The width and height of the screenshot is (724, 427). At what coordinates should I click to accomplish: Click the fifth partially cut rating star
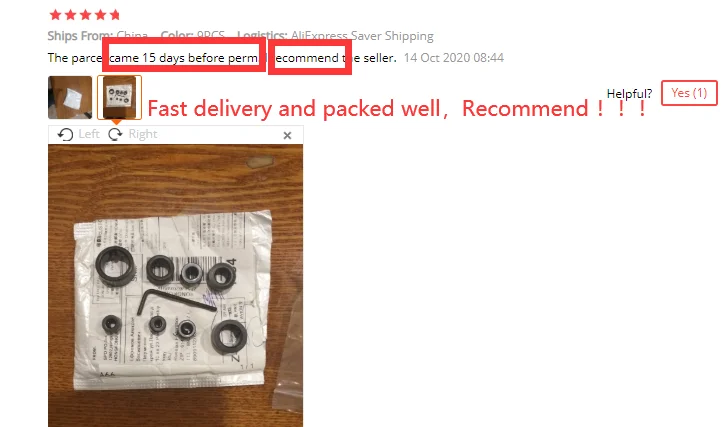pos(115,15)
